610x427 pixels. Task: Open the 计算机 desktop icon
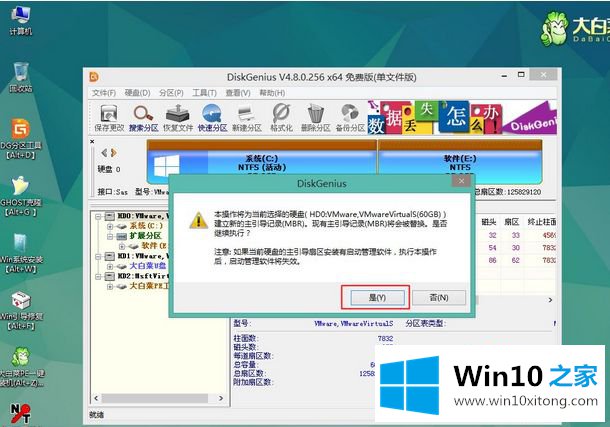[x=21, y=21]
